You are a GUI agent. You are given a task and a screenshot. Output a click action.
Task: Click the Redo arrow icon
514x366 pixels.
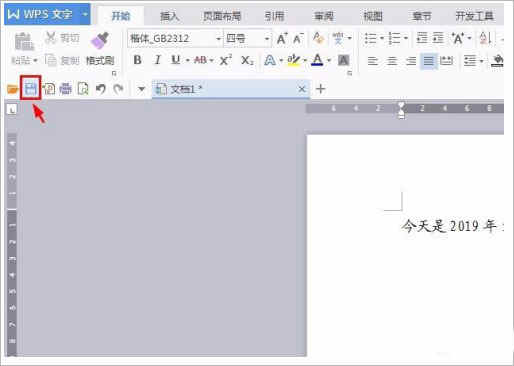point(118,89)
